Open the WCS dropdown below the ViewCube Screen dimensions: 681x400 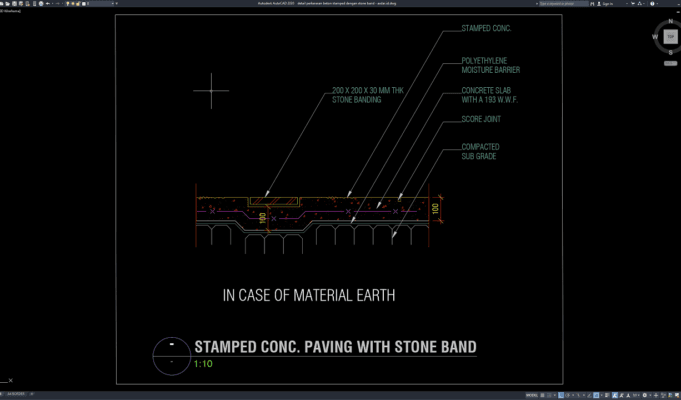click(671, 63)
